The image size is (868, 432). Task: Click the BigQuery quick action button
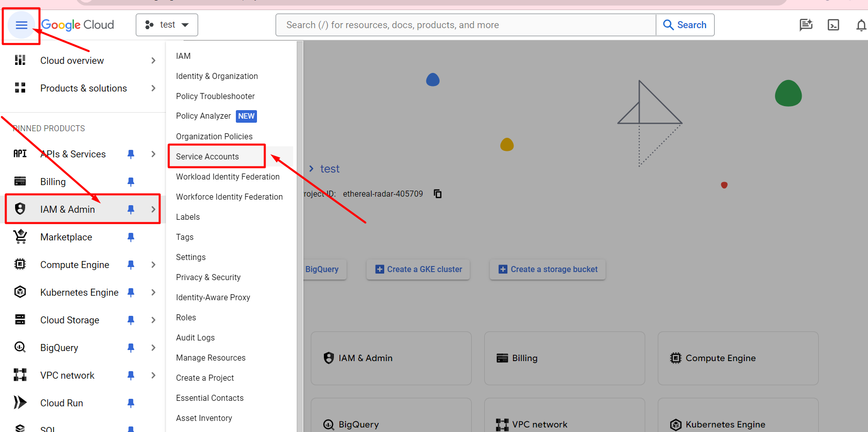325,269
